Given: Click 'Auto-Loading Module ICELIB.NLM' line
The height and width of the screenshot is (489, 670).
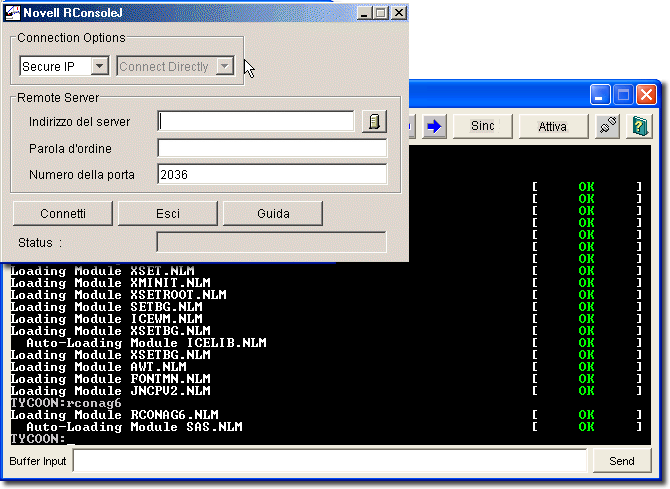Looking at the screenshot, I should (x=147, y=343).
